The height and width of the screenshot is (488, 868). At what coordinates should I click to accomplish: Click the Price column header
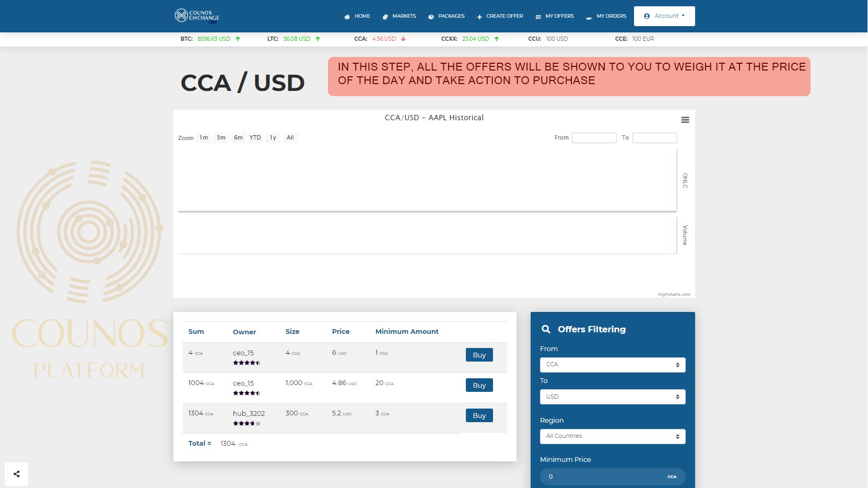coord(341,331)
